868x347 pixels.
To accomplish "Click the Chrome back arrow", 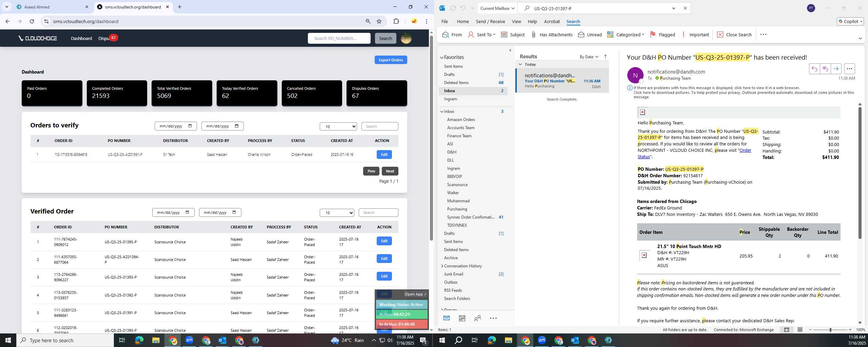I will click(7, 21).
